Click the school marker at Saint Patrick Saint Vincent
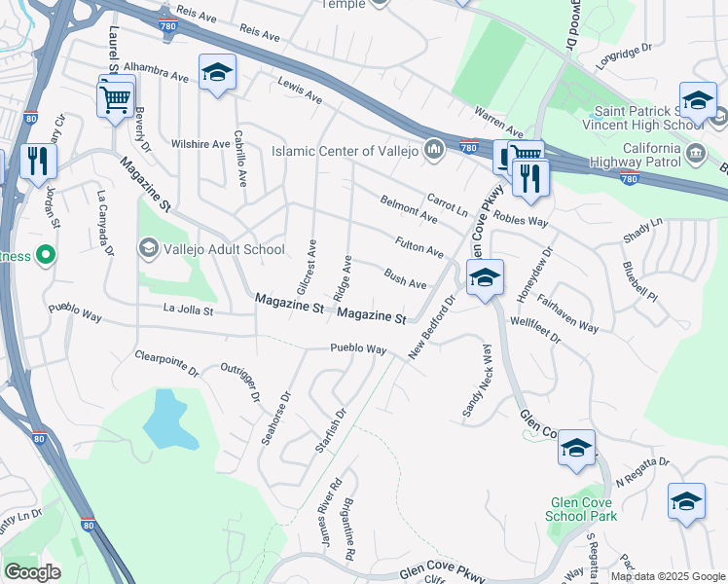 [x=698, y=103]
